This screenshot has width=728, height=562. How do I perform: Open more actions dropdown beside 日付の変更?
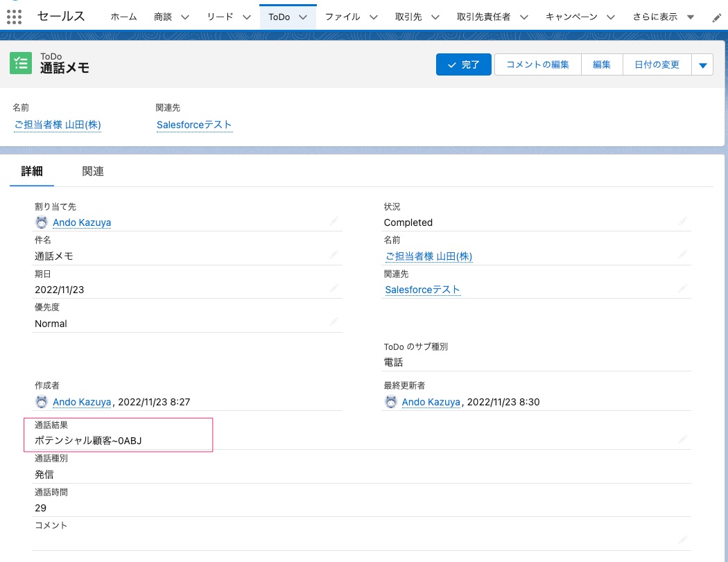702,64
